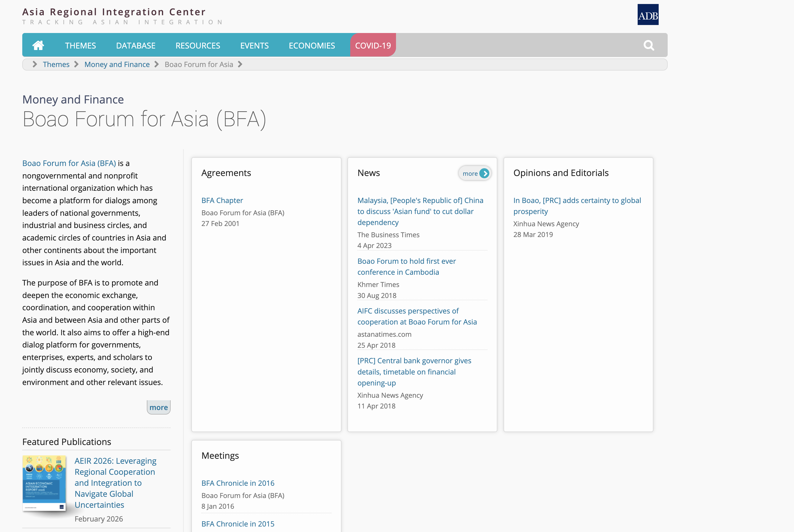Click the 4 Apr 2023 news date
This screenshot has height=532, width=794.
pos(374,245)
